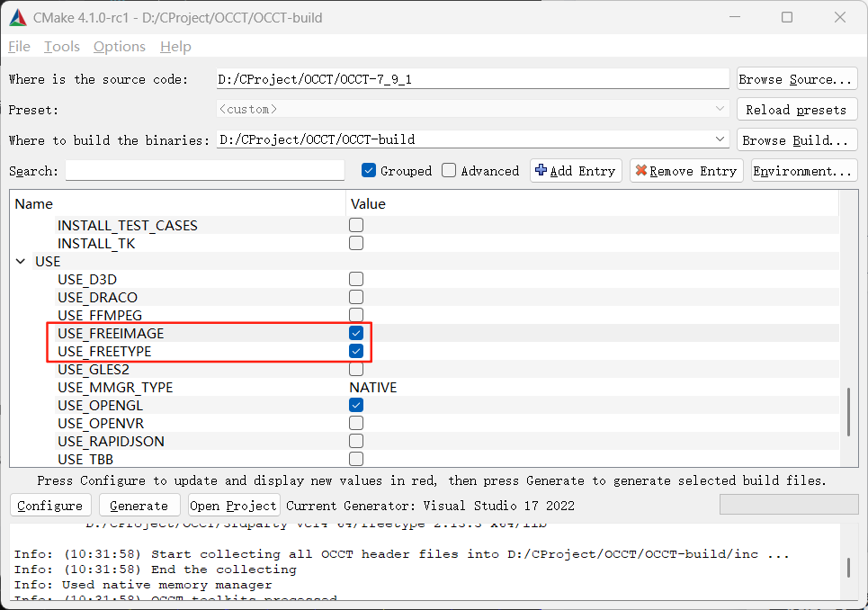Enable the USE_OPENVR checkbox
Viewport: 868px width, 610px height.
click(x=356, y=423)
